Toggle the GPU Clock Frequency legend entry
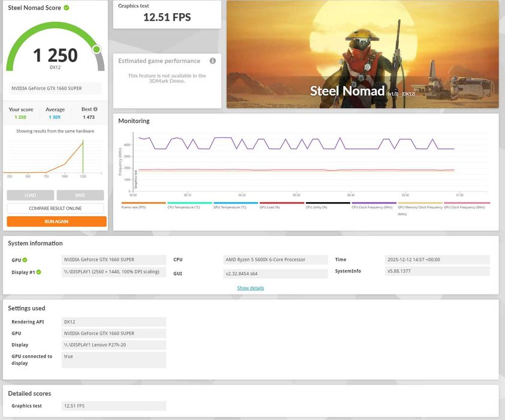 (x=467, y=205)
